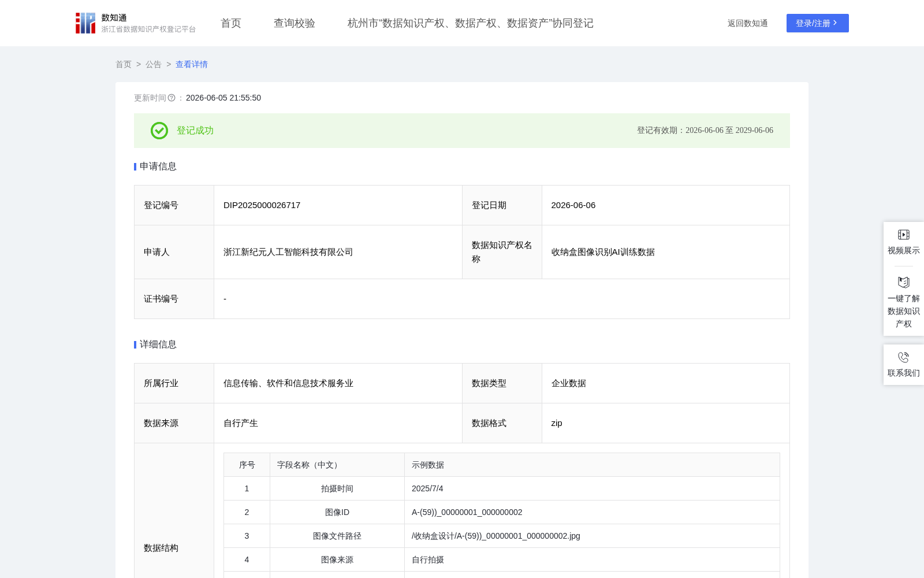Click 首页 in the breadcrumb
This screenshot has height=578, width=924.
click(124, 64)
